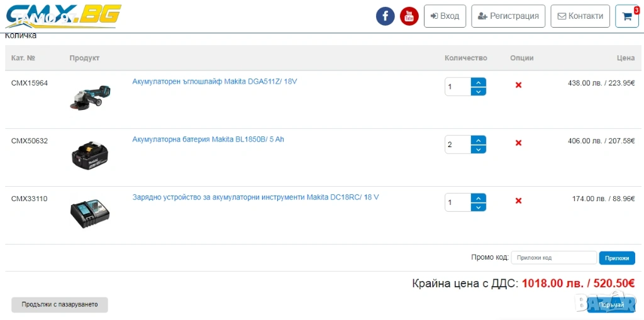The width and height of the screenshot is (644, 320).
Task: Click into the Промо код input field
Action: click(553, 258)
